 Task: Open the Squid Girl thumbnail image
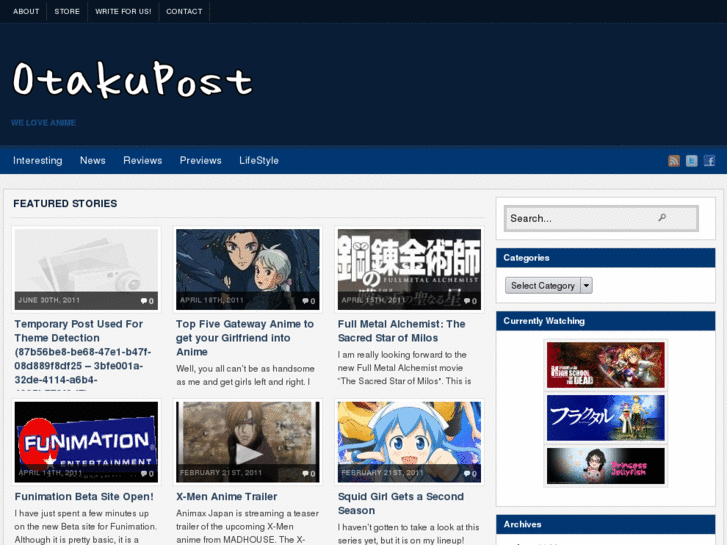[409, 442]
